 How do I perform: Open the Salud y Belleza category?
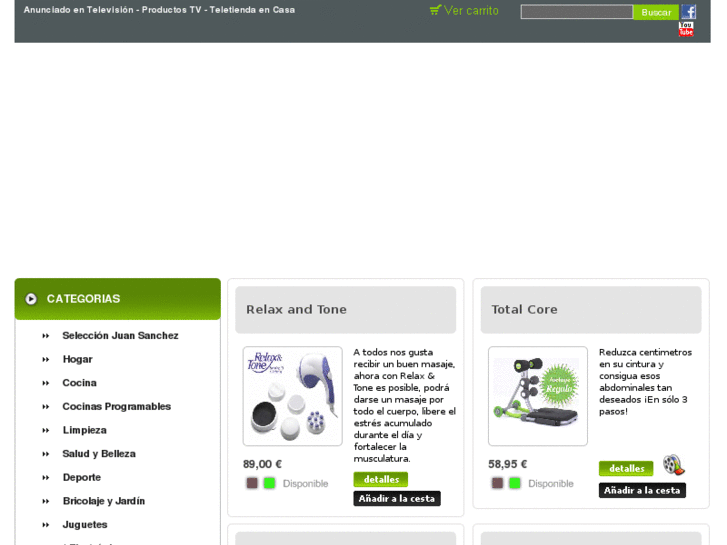tap(99, 454)
